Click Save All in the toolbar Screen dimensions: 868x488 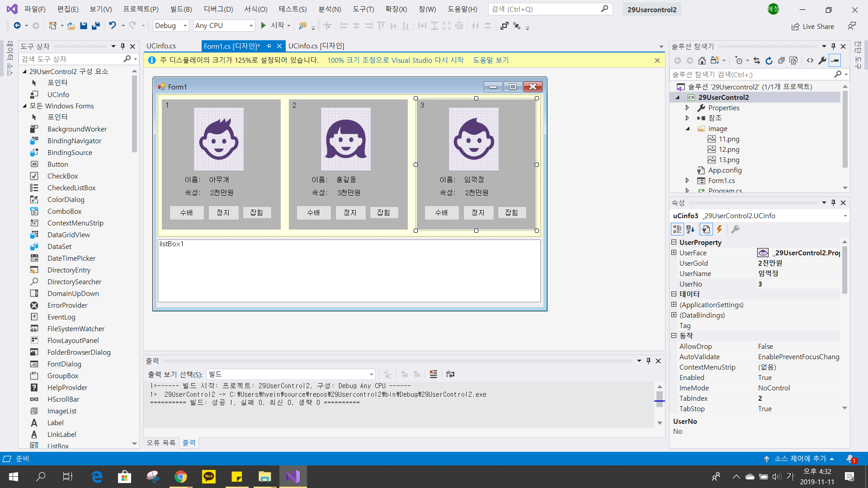point(95,26)
